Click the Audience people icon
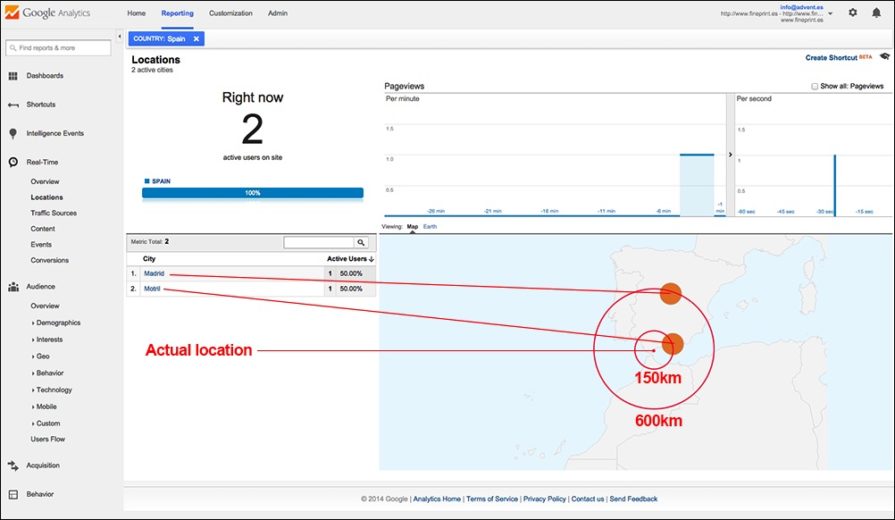 [13, 287]
